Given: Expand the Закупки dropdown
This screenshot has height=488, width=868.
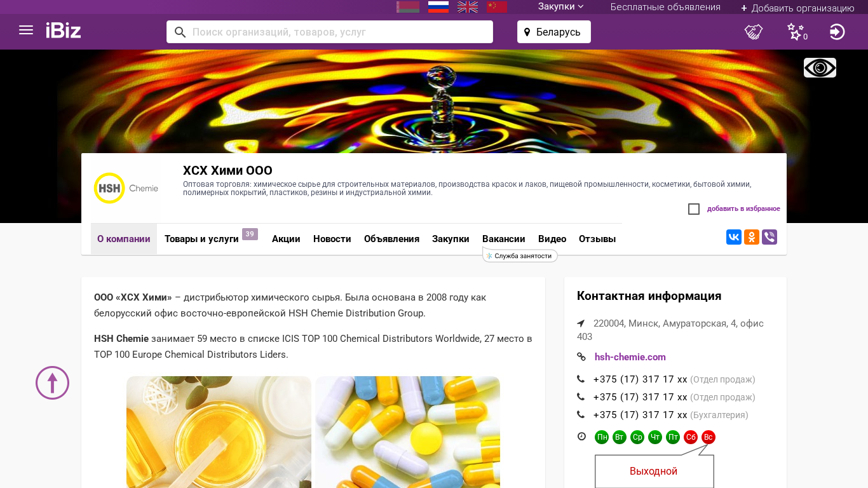Looking at the screenshot, I should click(x=561, y=6).
